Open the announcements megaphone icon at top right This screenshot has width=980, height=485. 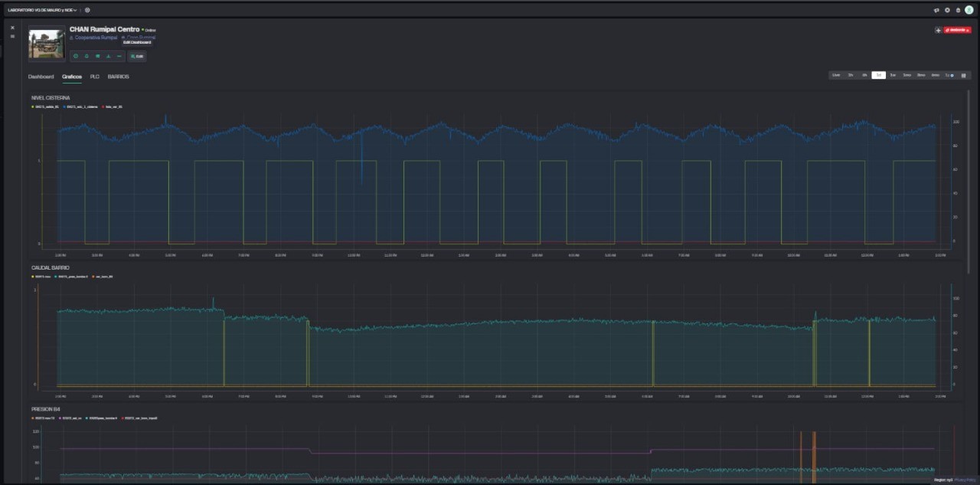(936, 10)
